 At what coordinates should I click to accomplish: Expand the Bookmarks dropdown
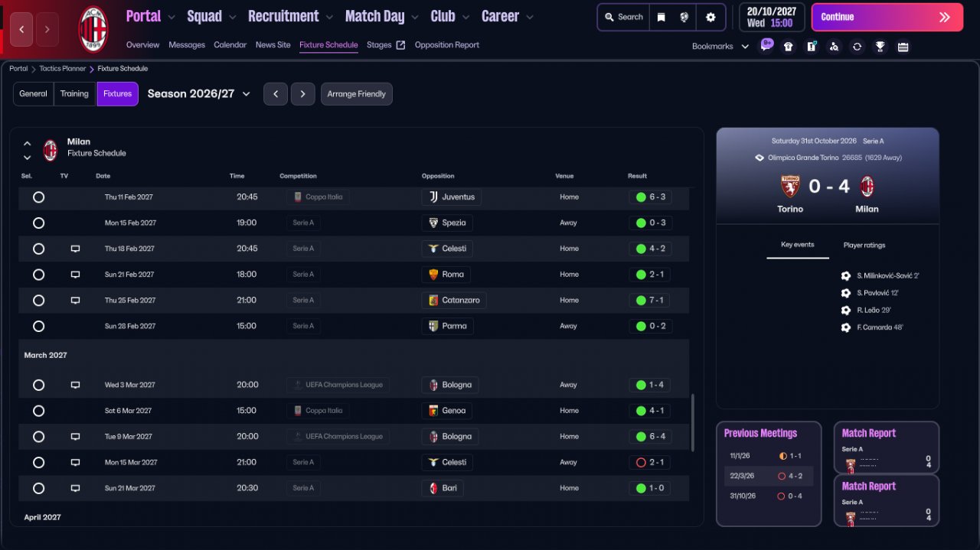coord(720,47)
